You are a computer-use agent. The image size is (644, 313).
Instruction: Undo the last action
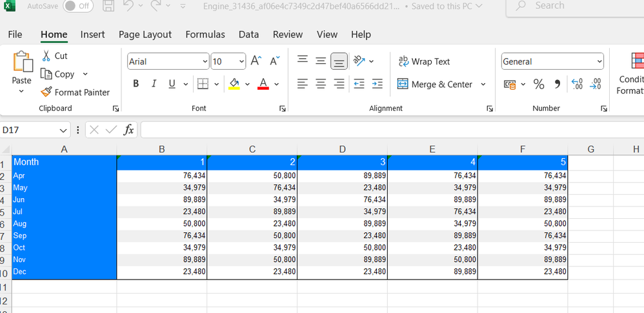(128, 6)
